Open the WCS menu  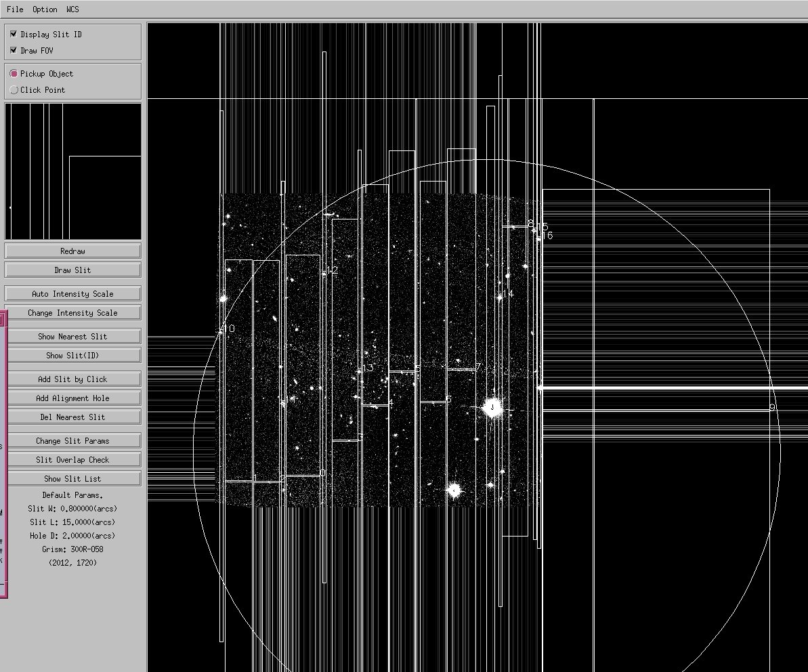(72, 9)
